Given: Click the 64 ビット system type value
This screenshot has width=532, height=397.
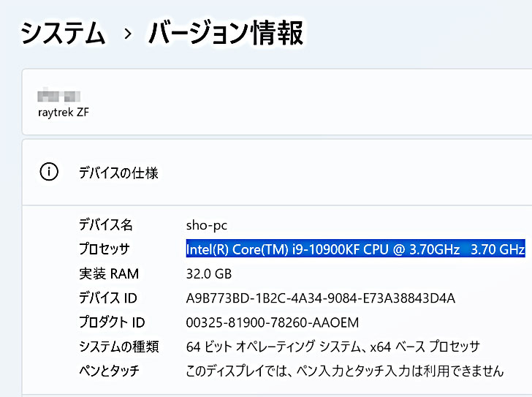Looking at the screenshot, I should point(332,347).
